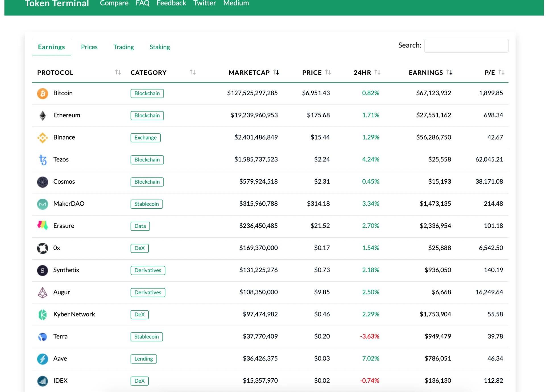Click the Ethereum diamond logo

pyautogui.click(x=43, y=115)
